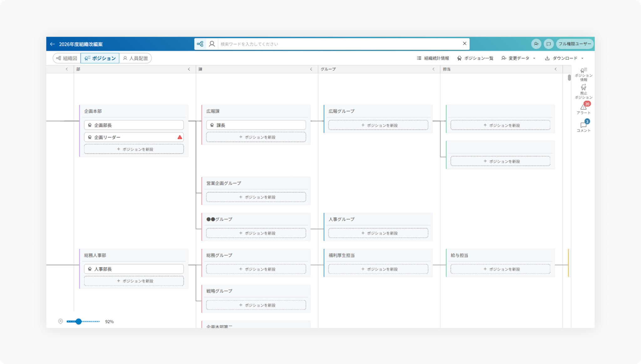Add new position under 広報課
Screen dimensions: 641x364
click(x=256, y=137)
